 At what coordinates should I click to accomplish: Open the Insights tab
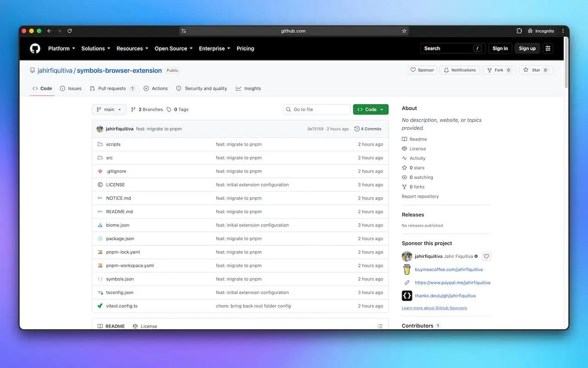click(249, 88)
